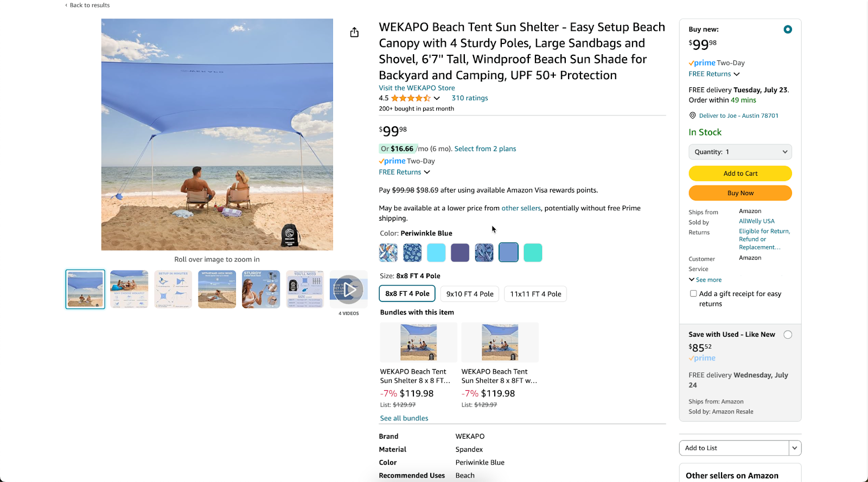Open the second product image thumbnail
Screen dimensions: 868x482
click(x=129, y=289)
